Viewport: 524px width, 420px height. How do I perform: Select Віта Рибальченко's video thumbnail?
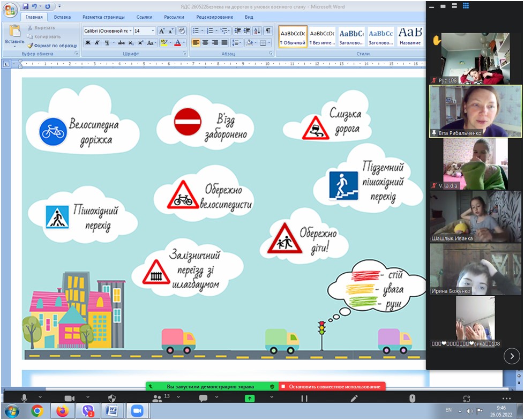point(475,111)
